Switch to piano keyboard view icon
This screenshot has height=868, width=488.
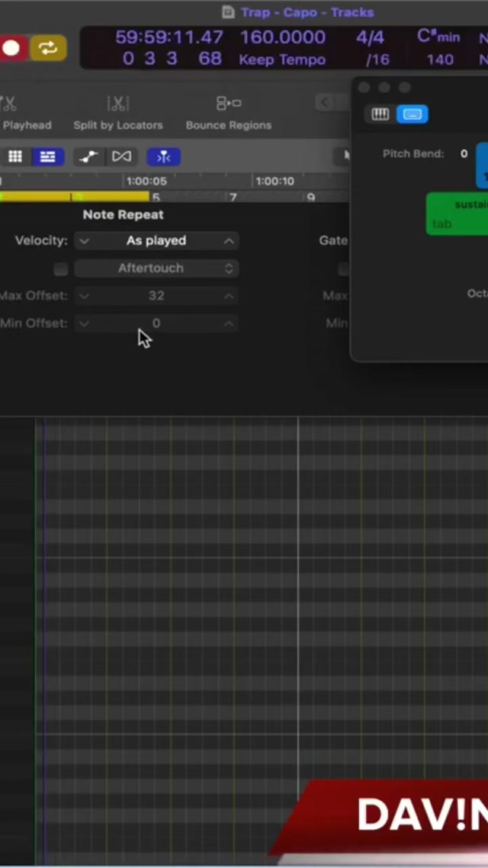(380, 114)
